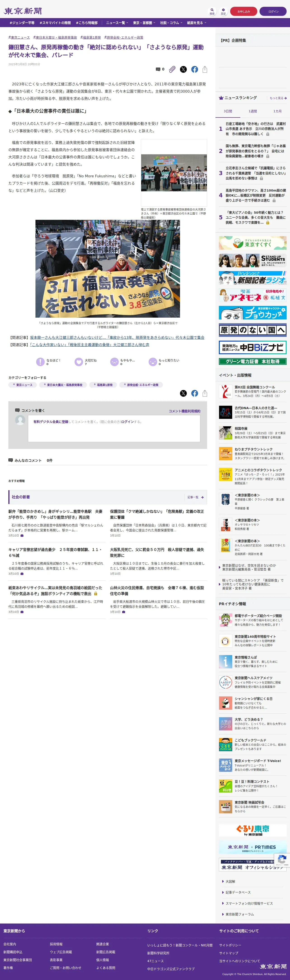Screen dimensions: 290x980
Task: Open the 原発のない国へ banner
Action: (x=253, y=330)
